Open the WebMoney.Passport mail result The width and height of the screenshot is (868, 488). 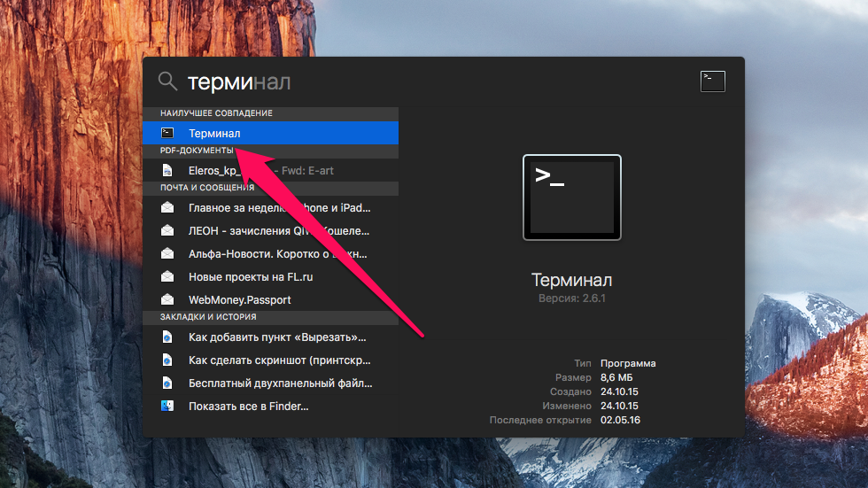(271, 300)
